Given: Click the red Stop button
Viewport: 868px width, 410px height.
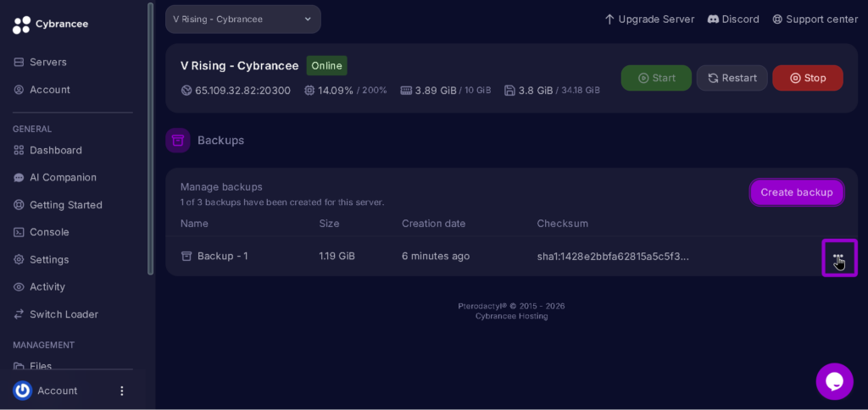Looking at the screenshot, I should [808, 78].
